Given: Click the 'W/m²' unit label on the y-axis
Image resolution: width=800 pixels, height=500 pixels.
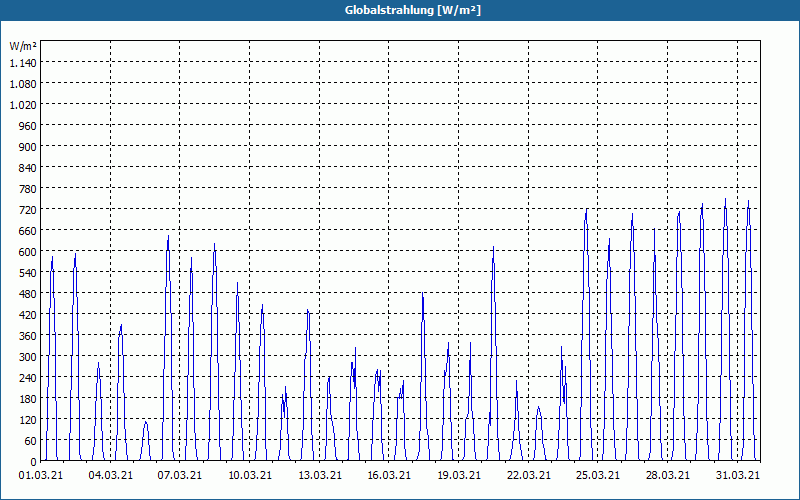Looking at the screenshot, I should pyautogui.click(x=23, y=46).
